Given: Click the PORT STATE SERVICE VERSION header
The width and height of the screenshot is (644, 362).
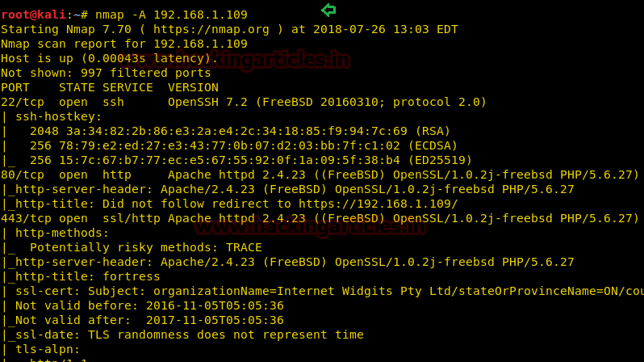Looking at the screenshot, I should tap(110, 87).
